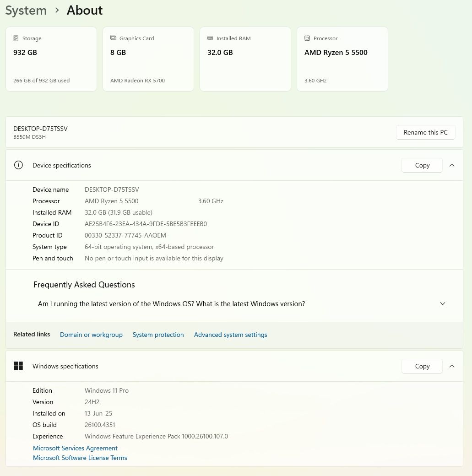Click the Device name value DESKTOP-D75TSSV
Viewport: 472px width, 476px height.
112,190
